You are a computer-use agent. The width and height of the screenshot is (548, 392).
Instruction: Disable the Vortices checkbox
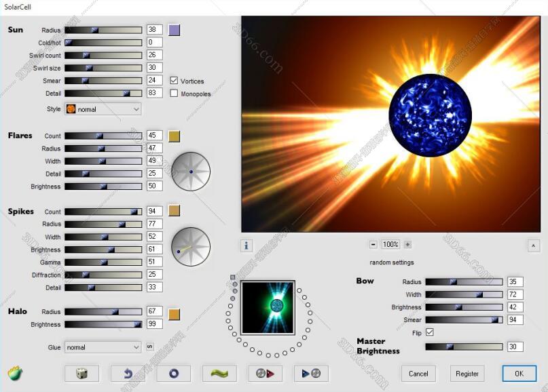click(x=175, y=81)
